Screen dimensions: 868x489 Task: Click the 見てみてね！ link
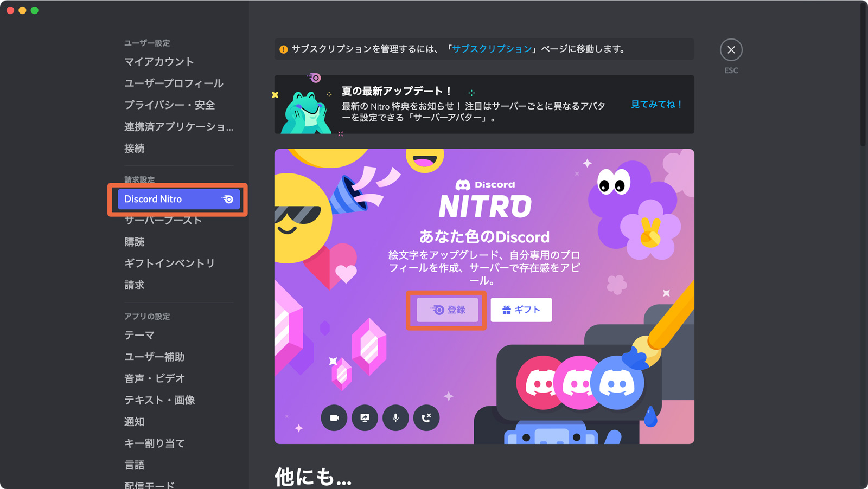[656, 104]
